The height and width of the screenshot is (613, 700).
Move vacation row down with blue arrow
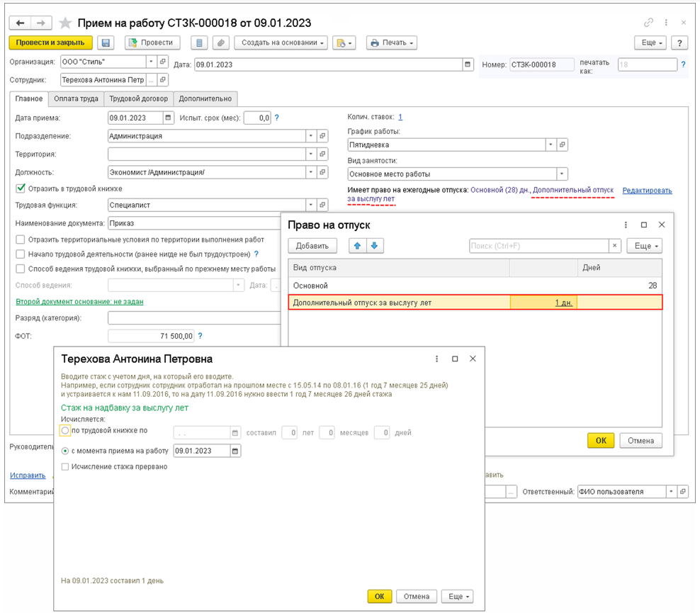coord(374,246)
